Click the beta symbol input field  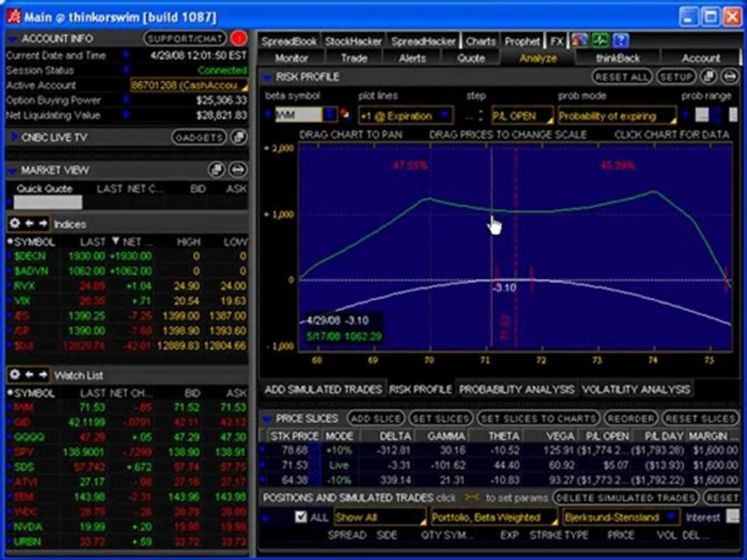(x=299, y=115)
